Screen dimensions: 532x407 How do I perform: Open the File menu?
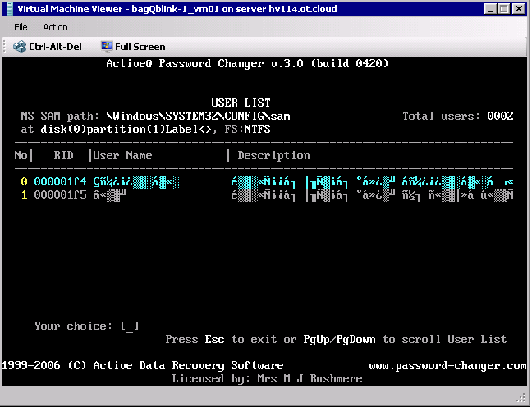pos(21,27)
